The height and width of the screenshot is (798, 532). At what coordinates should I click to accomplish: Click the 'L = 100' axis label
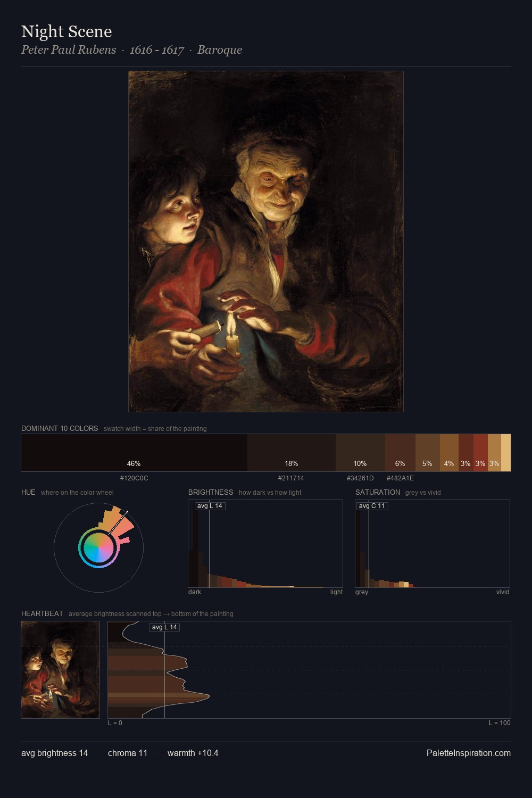click(x=500, y=723)
